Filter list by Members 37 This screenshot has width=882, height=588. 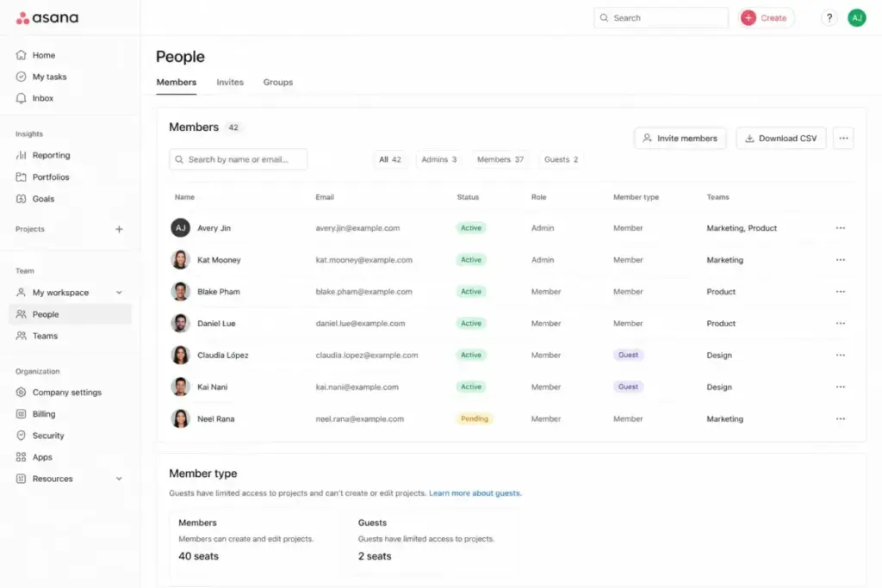[500, 159]
